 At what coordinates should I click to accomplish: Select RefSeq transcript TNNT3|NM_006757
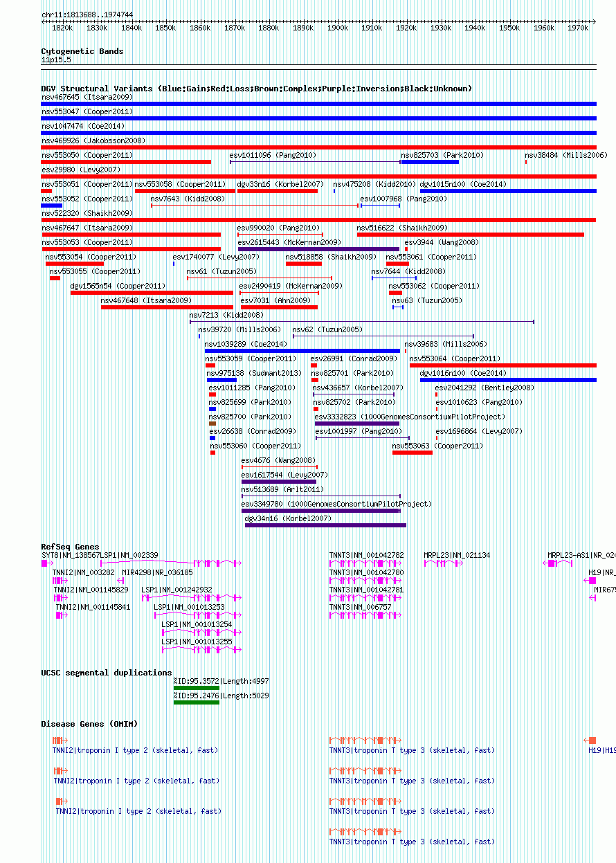(360, 607)
